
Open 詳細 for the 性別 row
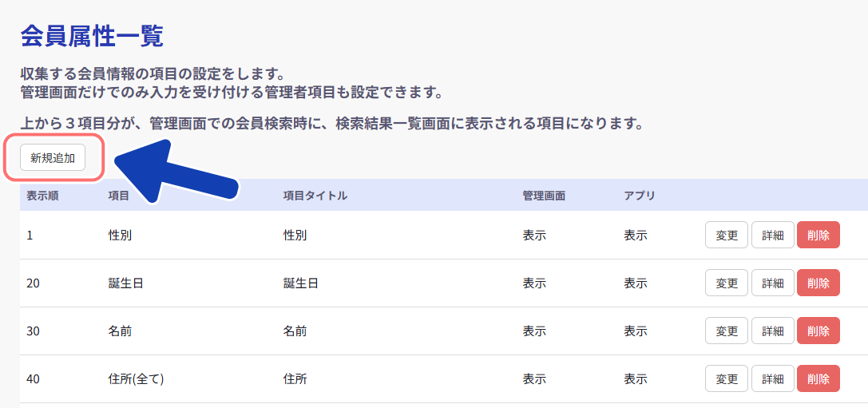click(772, 236)
